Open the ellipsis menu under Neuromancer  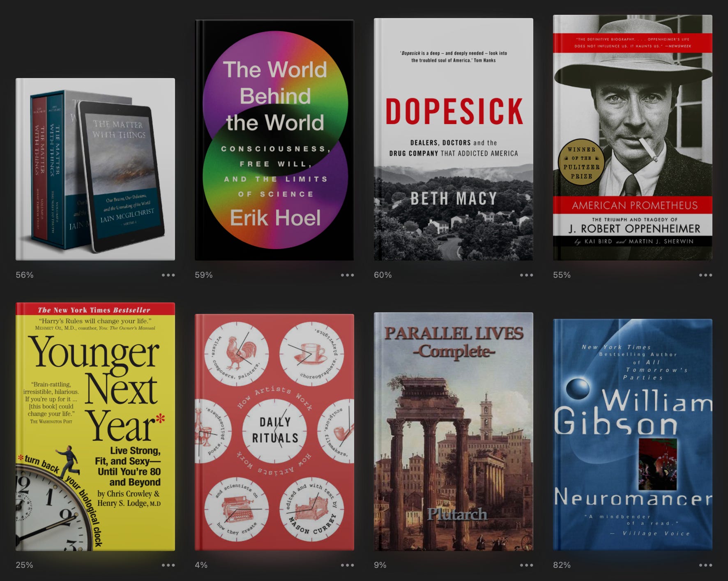coord(706,565)
